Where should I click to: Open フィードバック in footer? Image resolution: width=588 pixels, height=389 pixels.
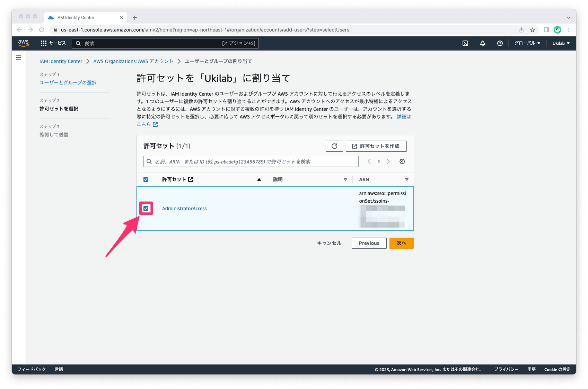coord(32,369)
